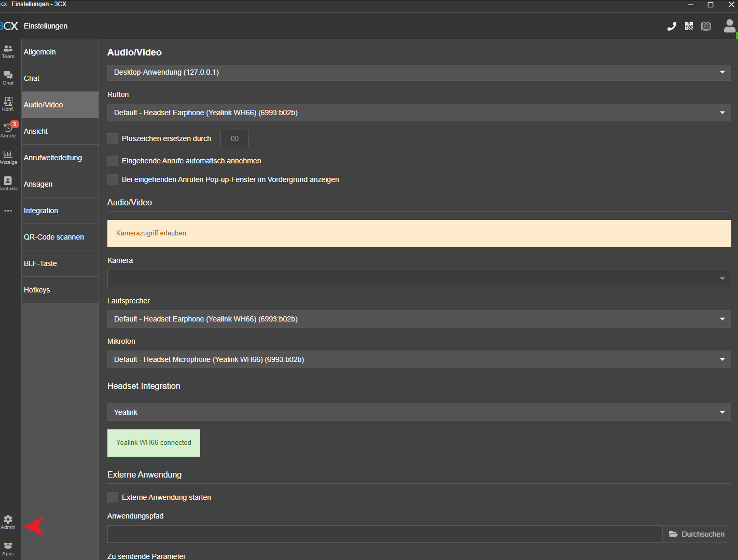
Task: Enable Eingehende Anrufe automatisch annehmen checkbox
Action: (113, 161)
